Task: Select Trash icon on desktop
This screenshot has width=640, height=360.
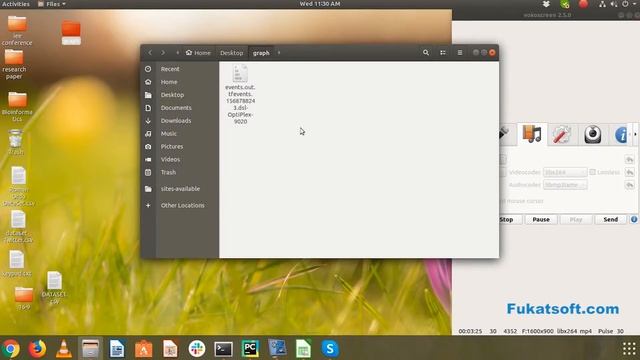Action: [x=16, y=142]
